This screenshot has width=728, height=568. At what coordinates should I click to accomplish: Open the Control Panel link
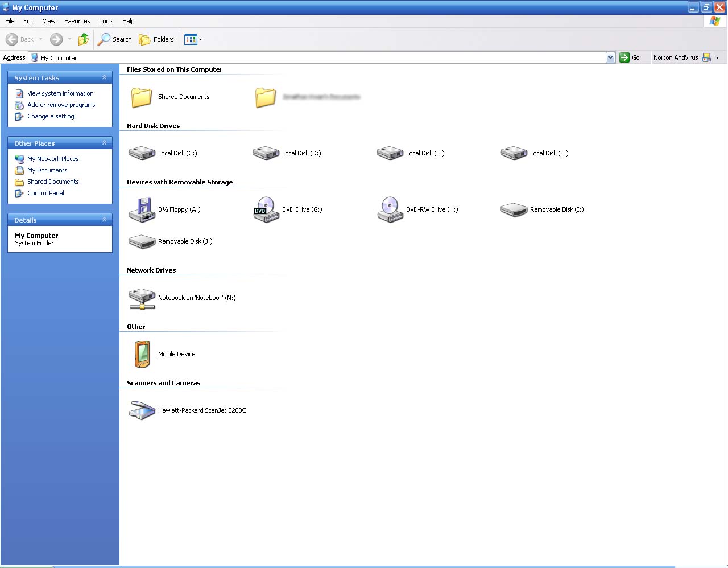pyautogui.click(x=45, y=193)
